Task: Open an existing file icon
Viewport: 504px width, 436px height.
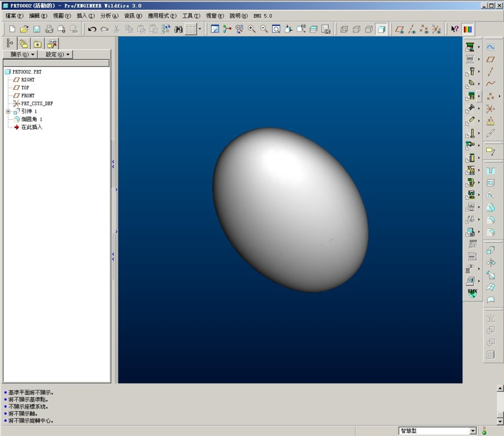Action: [24, 29]
